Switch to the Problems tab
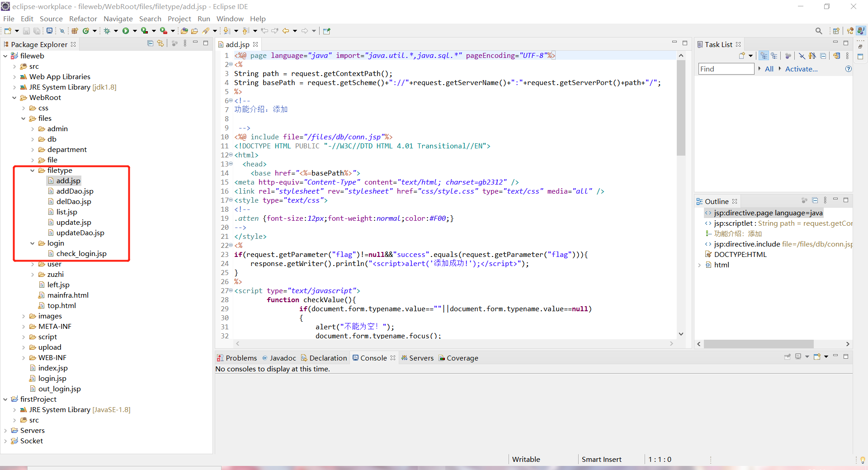The image size is (868, 470). [x=237, y=358]
